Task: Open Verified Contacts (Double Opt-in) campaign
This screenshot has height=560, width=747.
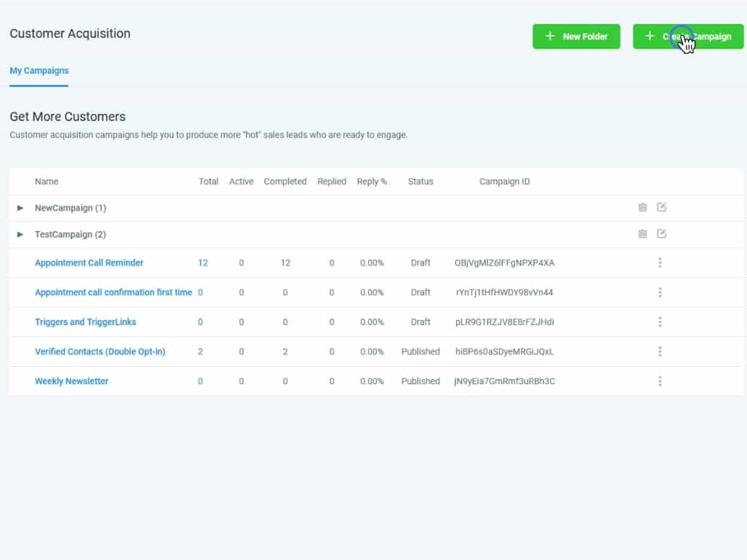Action: tap(100, 351)
